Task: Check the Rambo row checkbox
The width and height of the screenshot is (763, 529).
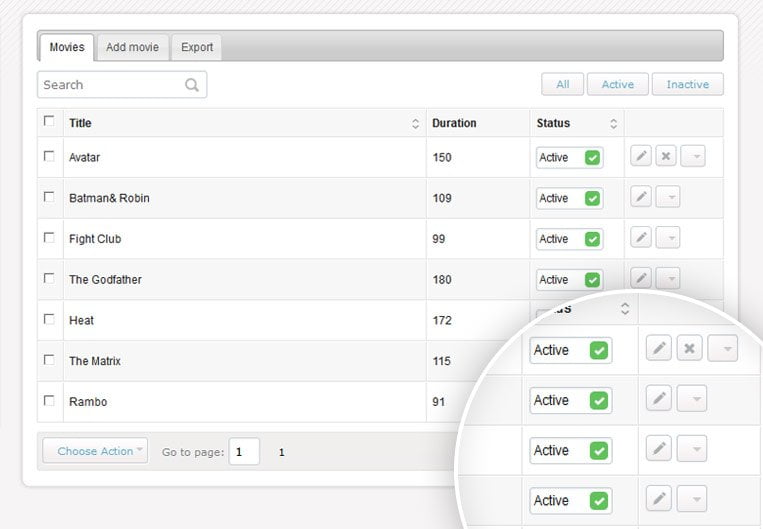Action: [49, 401]
